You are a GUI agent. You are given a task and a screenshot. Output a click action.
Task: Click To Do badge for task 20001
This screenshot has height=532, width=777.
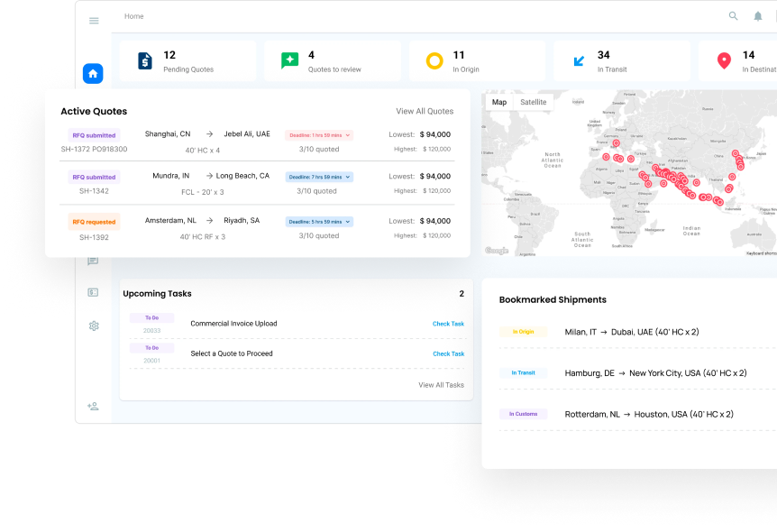[151, 348]
